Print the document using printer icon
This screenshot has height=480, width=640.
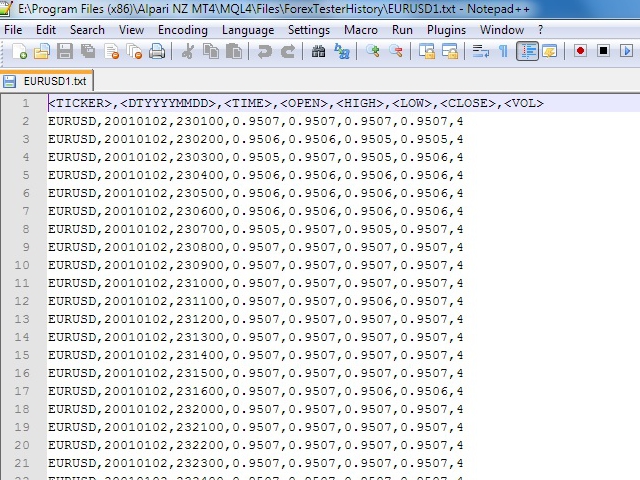pos(157,51)
